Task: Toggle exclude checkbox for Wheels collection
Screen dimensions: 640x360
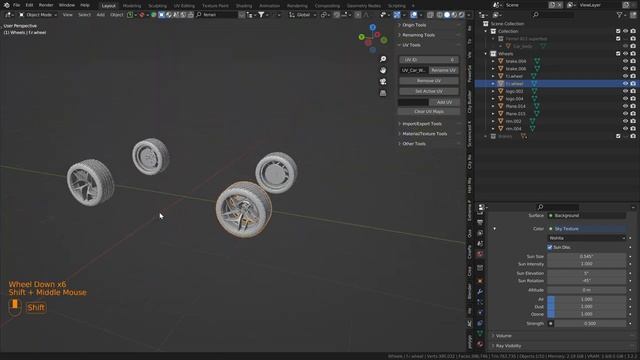Action: click(618, 53)
